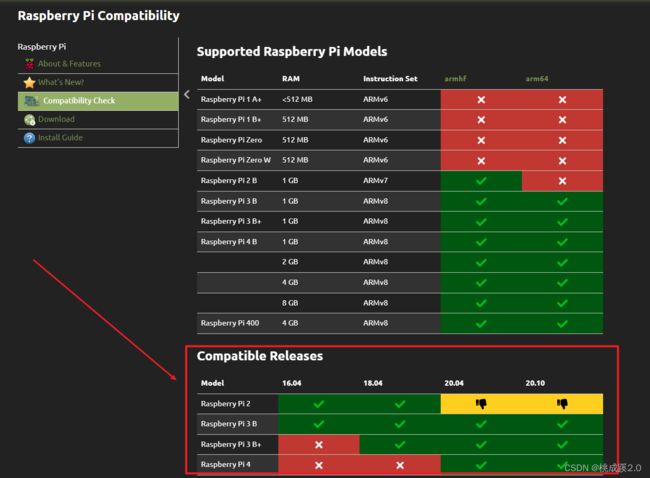Click the armhf checkmark in the 8 GB row
Viewport: 650px width, 478px height.
pos(481,303)
